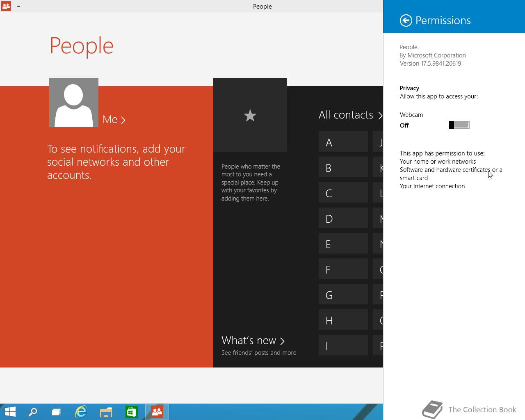The width and height of the screenshot is (525, 420).
Task: Open the Windows Start button
Action: (x=10, y=412)
